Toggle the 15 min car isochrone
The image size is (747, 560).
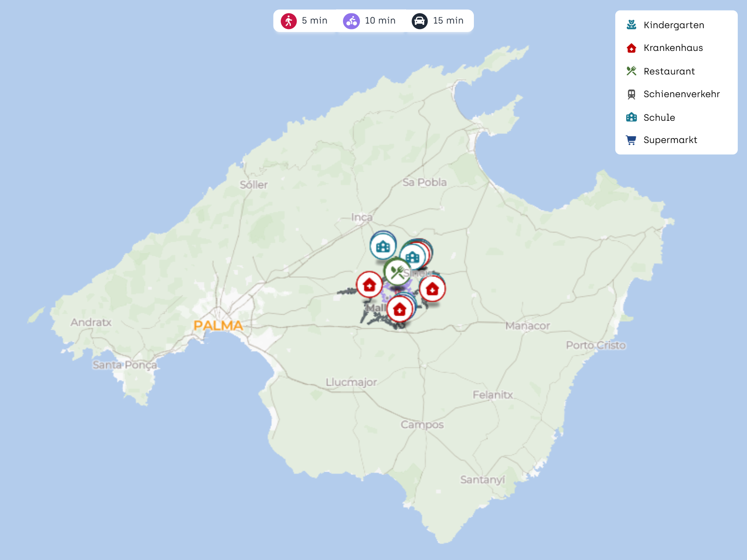(438, 21)
